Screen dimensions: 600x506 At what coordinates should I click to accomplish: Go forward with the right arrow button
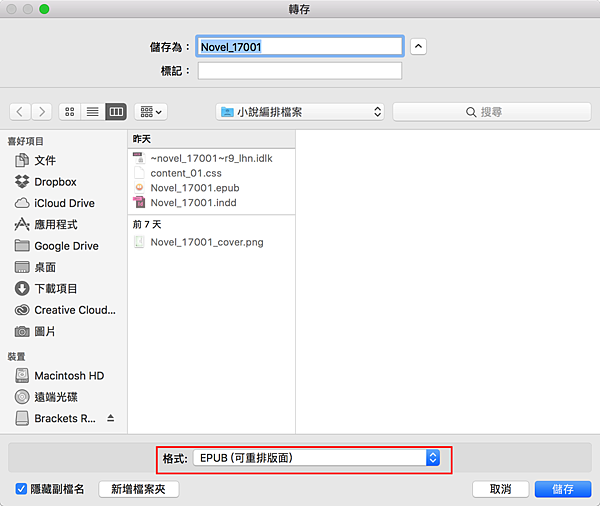click(x=41, y=112)
